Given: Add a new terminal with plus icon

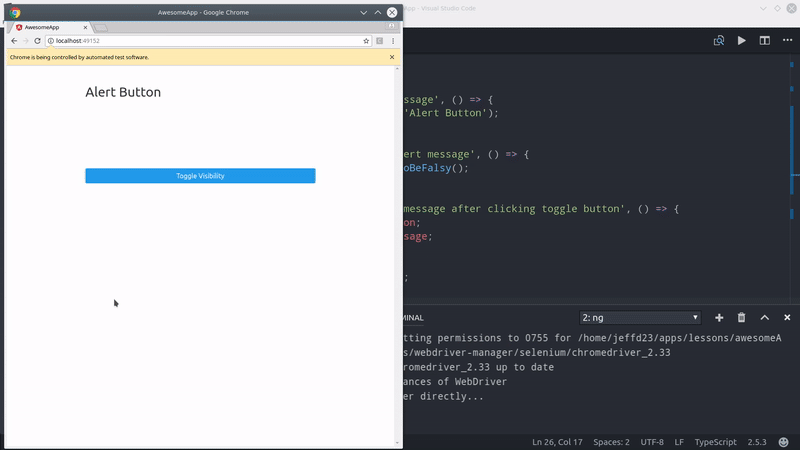Looking at the screenshot, I should pos(719,317).
